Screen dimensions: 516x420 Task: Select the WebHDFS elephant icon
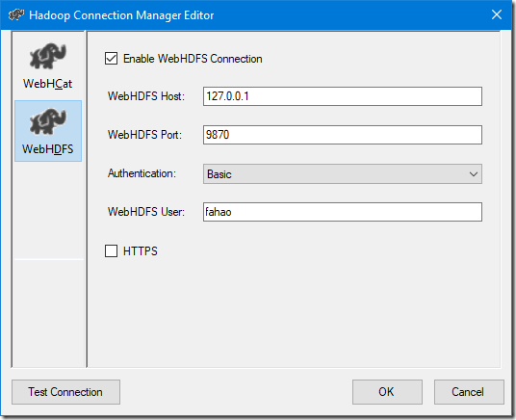[x=48, y=121]
